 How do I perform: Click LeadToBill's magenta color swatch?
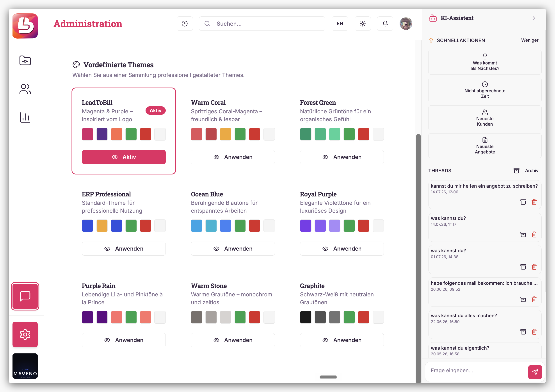tap(87, 134)
